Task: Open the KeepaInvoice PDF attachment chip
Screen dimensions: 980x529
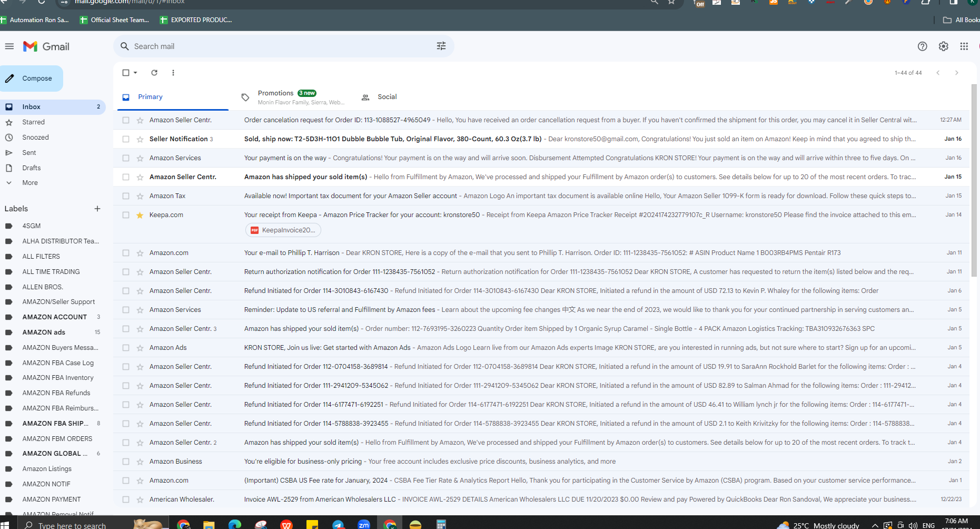Action: pyautogui.click(x=283, y=230)
